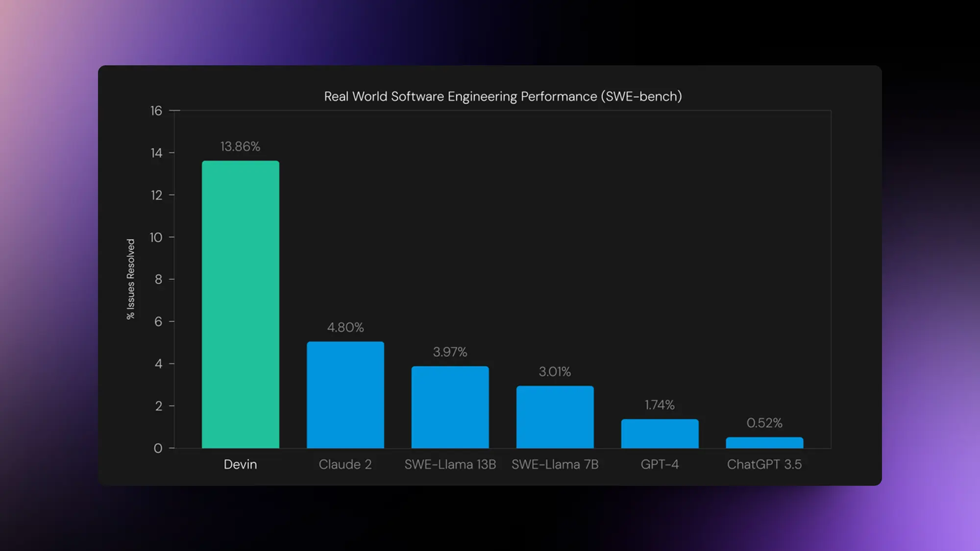The width and height of the screenshot is (980, 551).
Task: Click the 1.74% value label
Action: (x=660, y=405)
